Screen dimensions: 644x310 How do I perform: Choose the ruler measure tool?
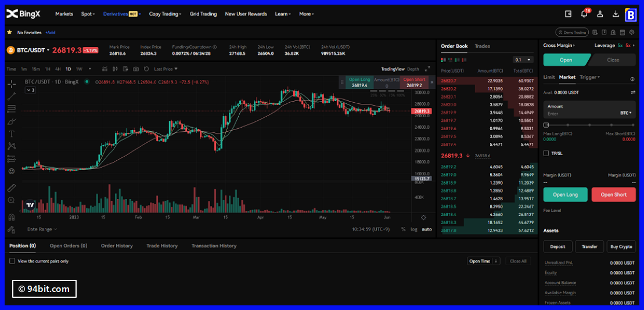pyautogui.click(x=12, y=188)
